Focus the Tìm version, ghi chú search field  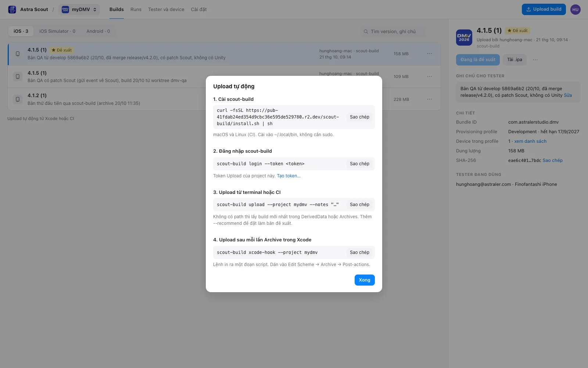[393, 32]
